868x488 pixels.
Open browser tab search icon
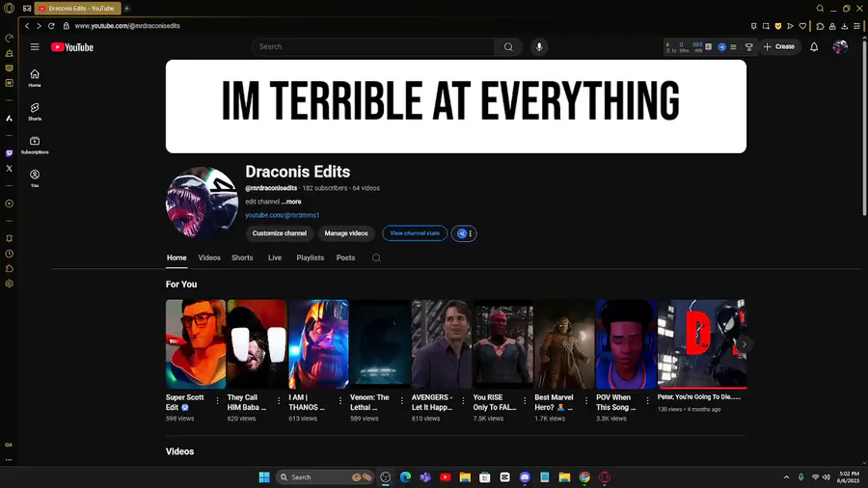click(820, 9)
